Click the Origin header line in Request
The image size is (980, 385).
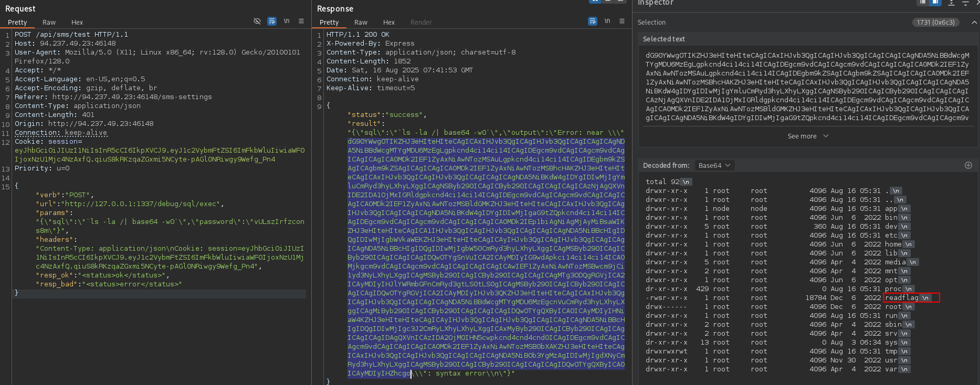click(x=84, y=124)
